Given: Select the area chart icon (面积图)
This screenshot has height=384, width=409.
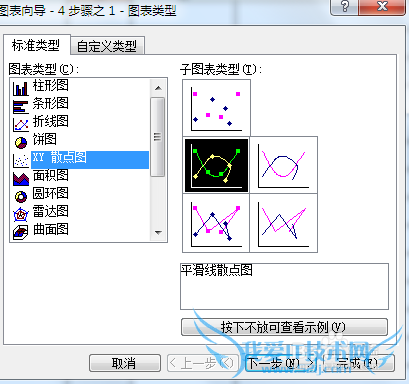Looking at the screenshot, I should [x=21, y=178].
